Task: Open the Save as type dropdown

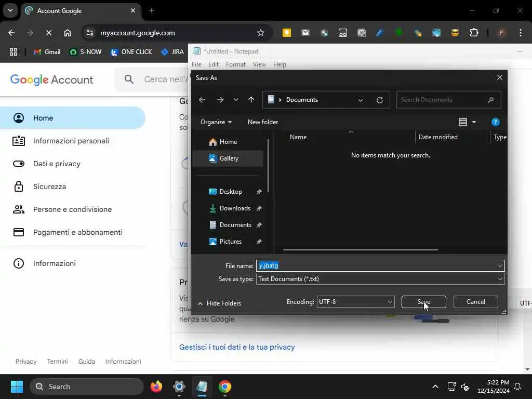Action: 380,279
